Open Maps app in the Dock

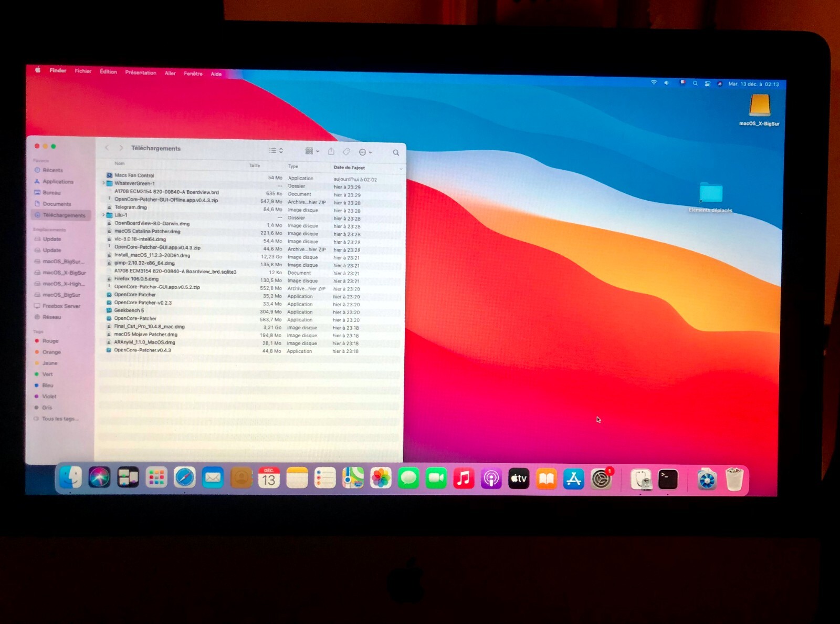click(353, 478)
